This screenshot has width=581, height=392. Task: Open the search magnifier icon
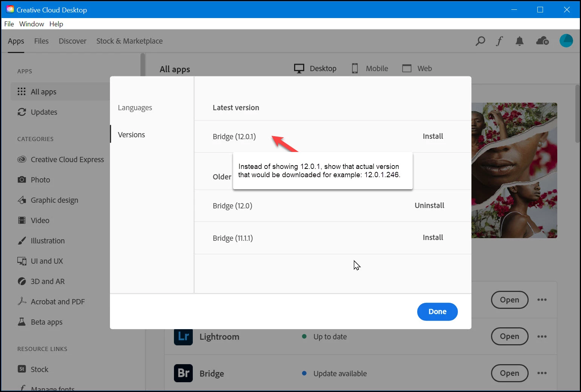pos(480,41)
